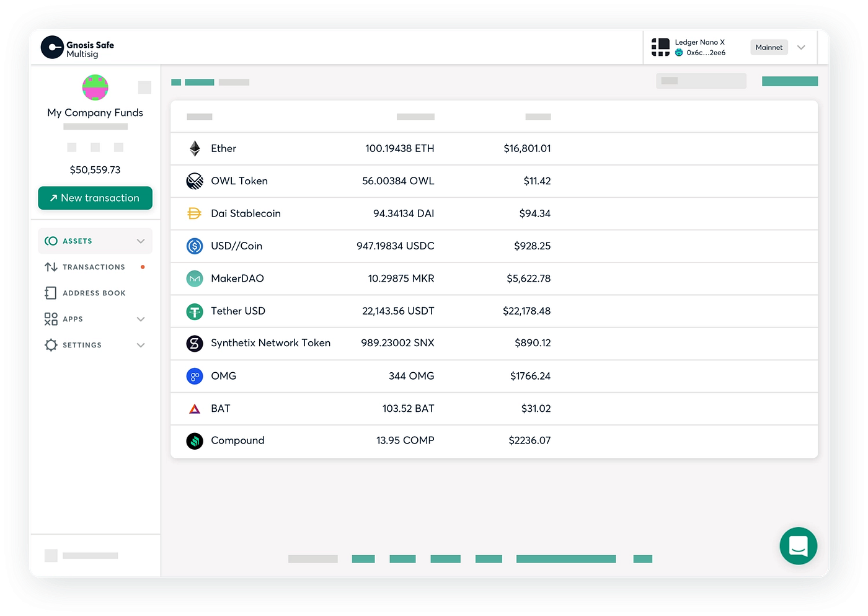The width and height of the screenshot is (868, 616).
Task: Click the Ledger Nano X wallet icon
Action: (x=660, y=47)
